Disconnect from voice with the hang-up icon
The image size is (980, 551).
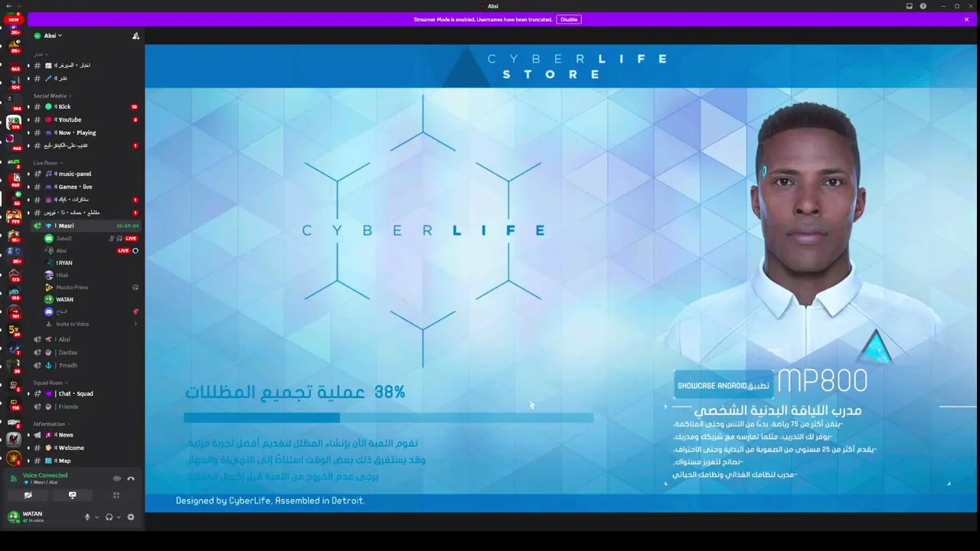click(x=131, y=478)
